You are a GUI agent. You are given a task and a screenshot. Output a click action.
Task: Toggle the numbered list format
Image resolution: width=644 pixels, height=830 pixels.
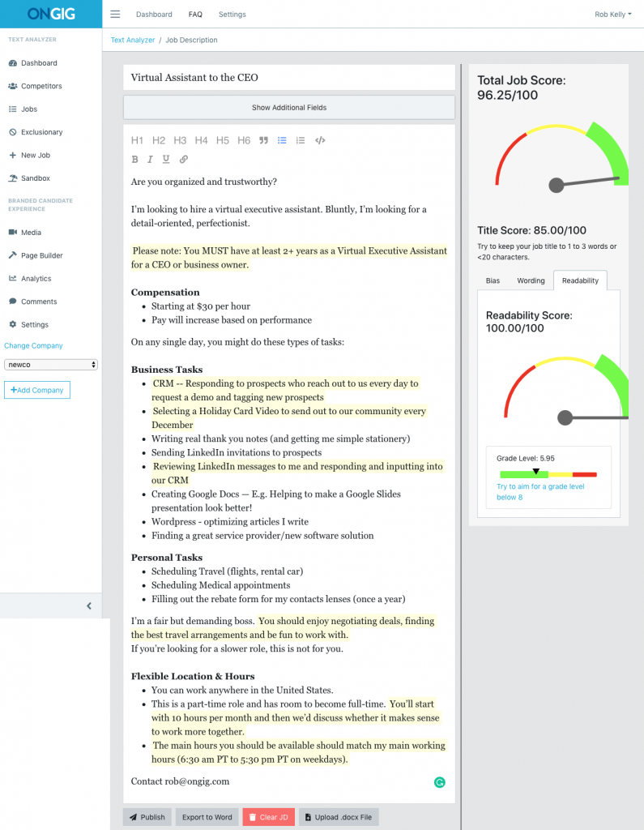pos(301,140)
